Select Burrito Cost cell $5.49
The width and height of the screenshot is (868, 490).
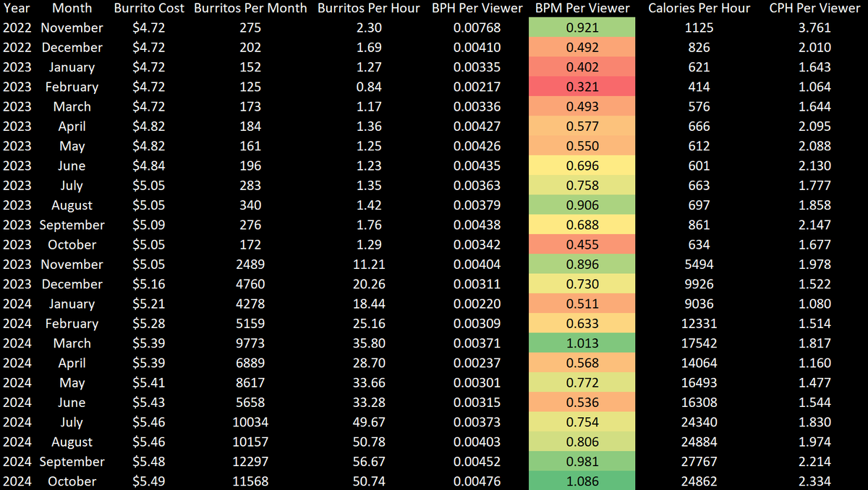(x=148, y=481)
